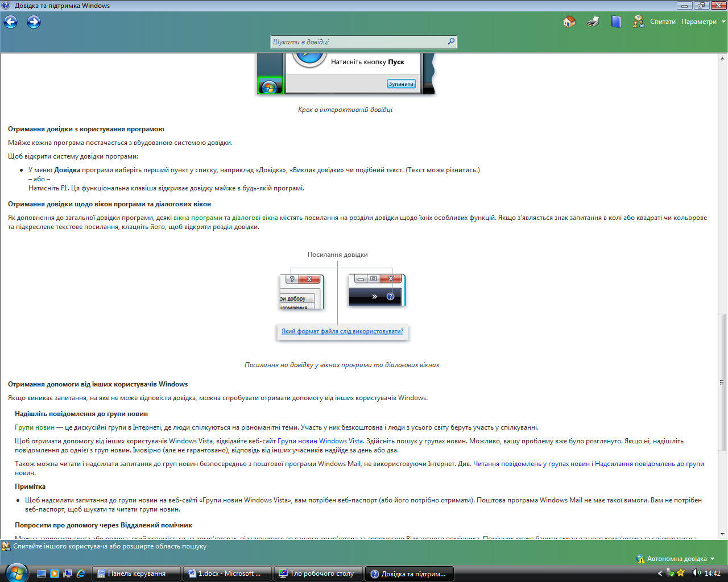Image resolution: width=728 pixels, height=582 pixels.
Task: Click Show Desktop quick launch icon
Action: pyautogui.click(x=42, y=573)
